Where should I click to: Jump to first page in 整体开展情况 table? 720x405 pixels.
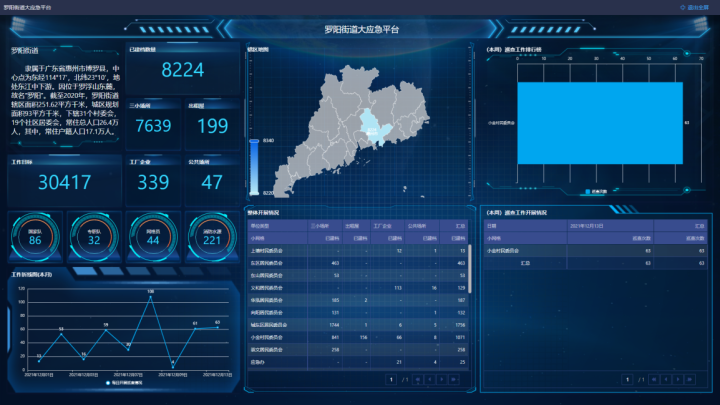click(x=417, y=380)
